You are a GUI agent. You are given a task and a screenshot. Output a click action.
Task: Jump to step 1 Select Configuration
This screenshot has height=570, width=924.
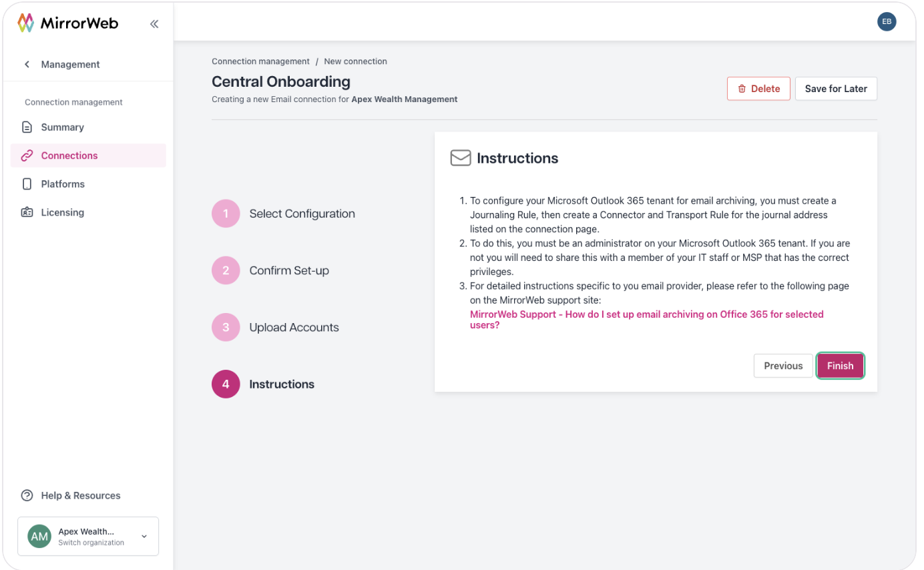(x=284, y=214)
